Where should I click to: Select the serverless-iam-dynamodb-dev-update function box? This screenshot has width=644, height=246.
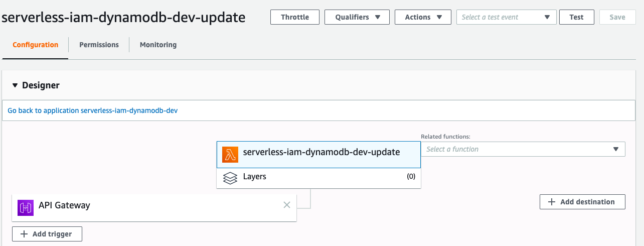click(x=318, y=155)
